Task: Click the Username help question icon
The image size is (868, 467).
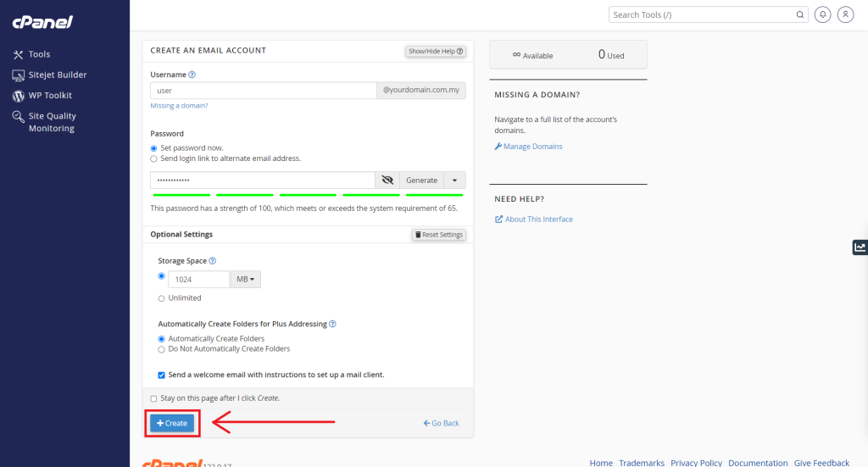Action: tap(192, 75)
